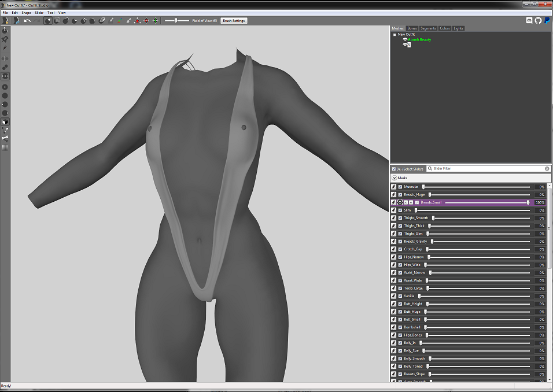Uncheck the Muscular slider checkbox

pos(400,187)
